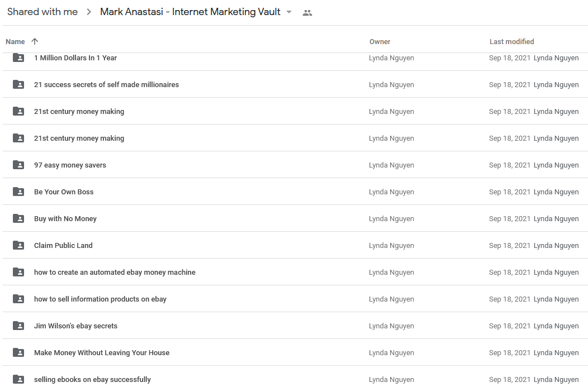This screenshot has height=387, width=588.
Task: Select Make Money Without Leaving Your House name
Action: pyautogui.click(x=102, y=352)
